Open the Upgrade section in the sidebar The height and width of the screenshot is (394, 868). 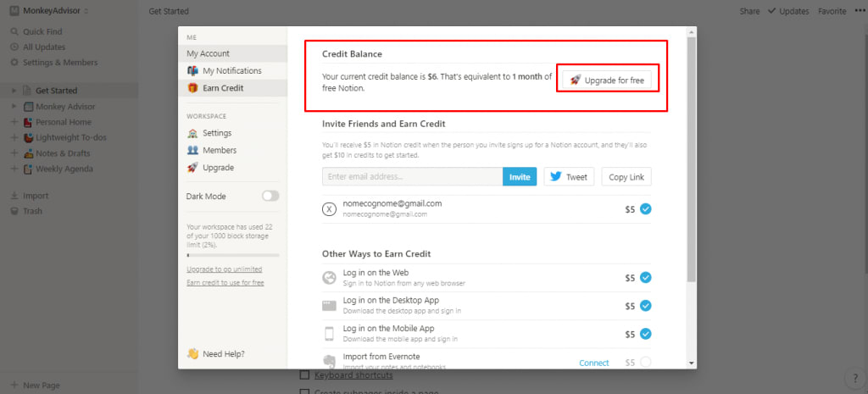coord(232,168)
